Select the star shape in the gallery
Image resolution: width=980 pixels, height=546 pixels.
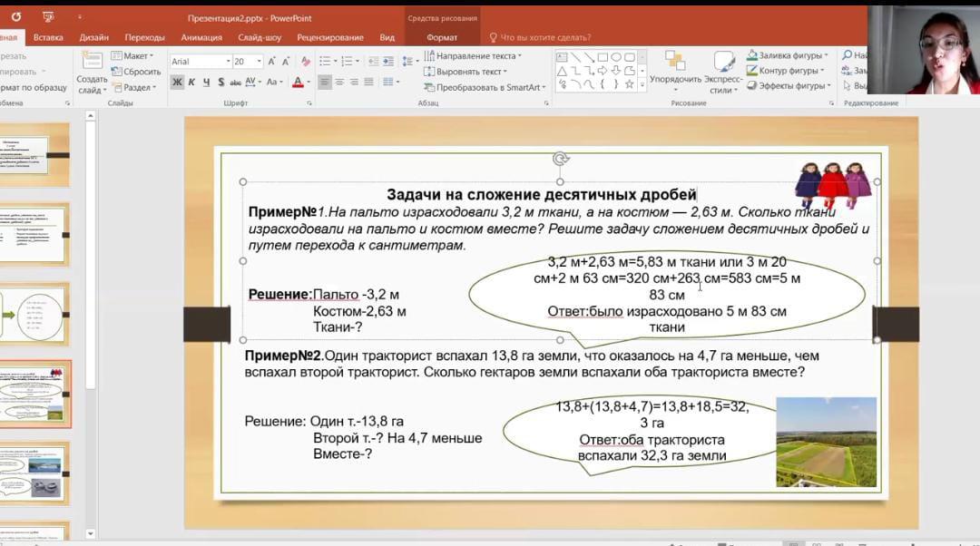[x=628, y=83]
